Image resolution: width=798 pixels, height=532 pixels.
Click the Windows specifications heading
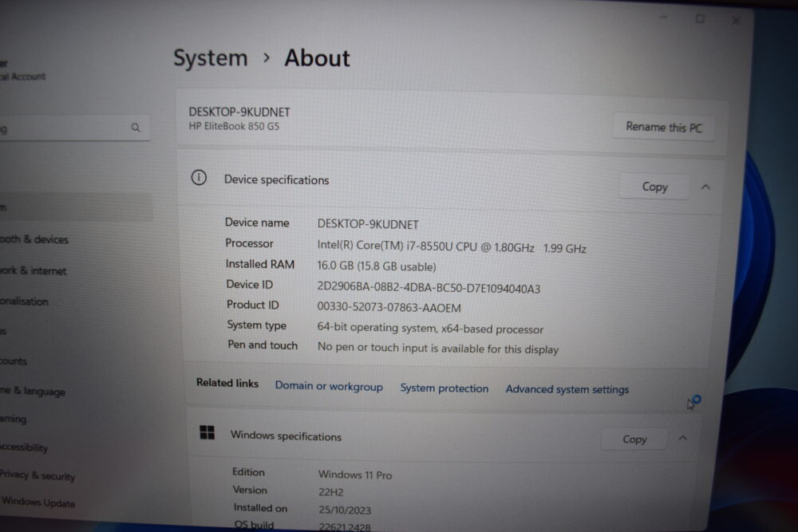[x=286, y=435]
